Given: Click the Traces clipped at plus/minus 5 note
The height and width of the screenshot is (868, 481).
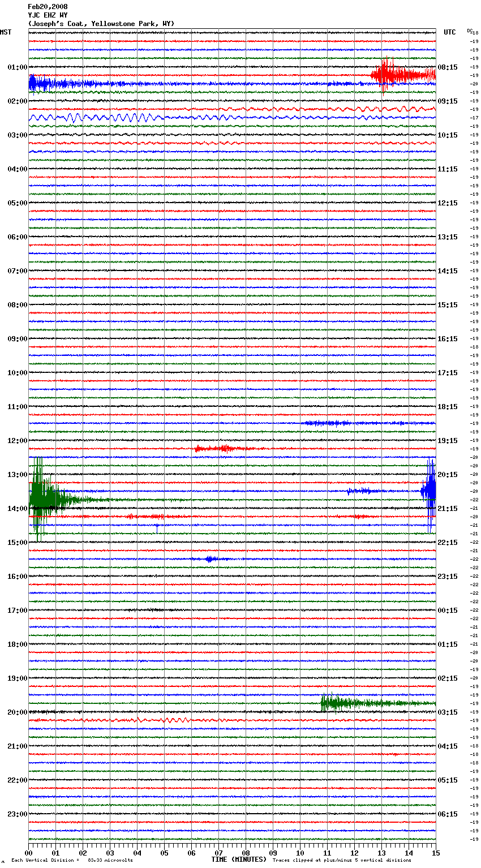Looking at the screenshot, I should [342, 860].
